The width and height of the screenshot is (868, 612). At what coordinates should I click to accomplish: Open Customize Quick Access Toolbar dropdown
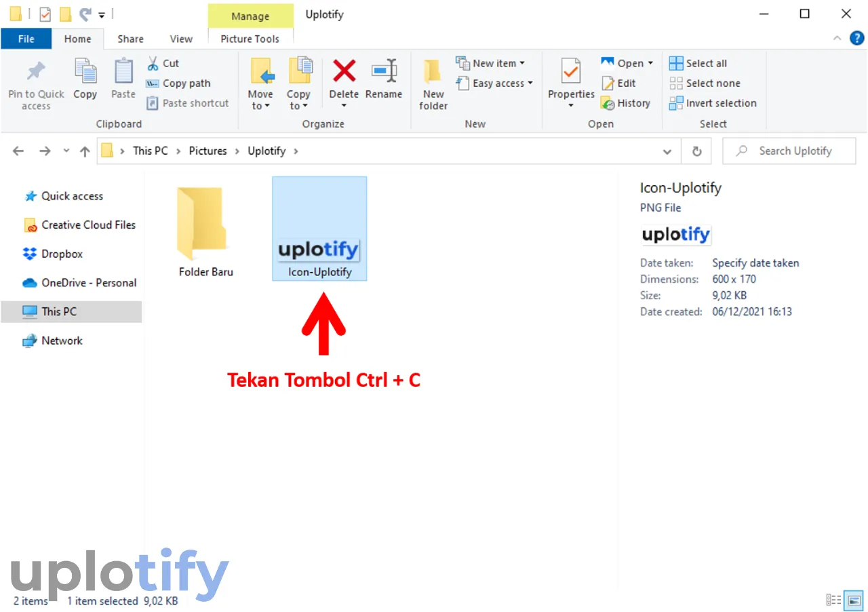tap(102, 14)
